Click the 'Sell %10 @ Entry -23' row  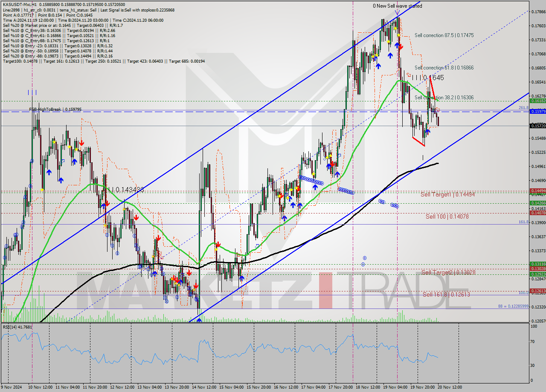click(x=58, y=46)
